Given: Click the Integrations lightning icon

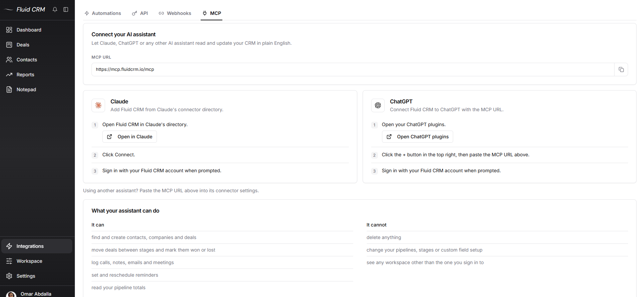Looking at the screenshot, I should (x=9, y=246).
